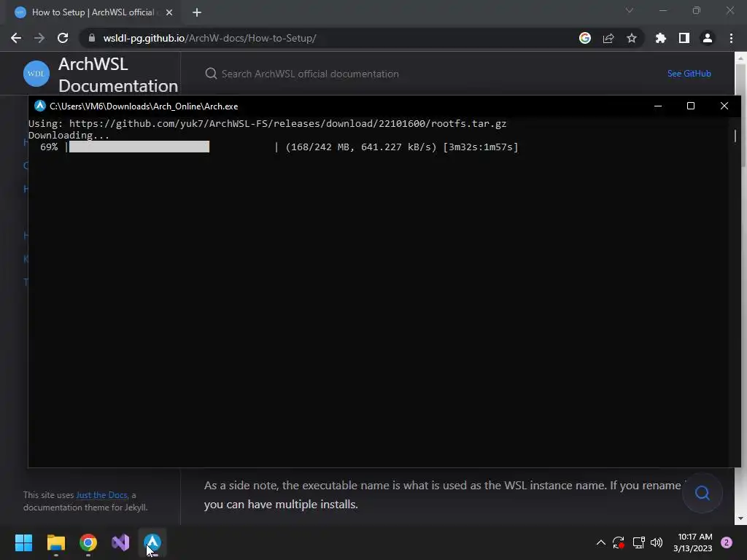Open File Explorer from the taskbar

[55, 542]
